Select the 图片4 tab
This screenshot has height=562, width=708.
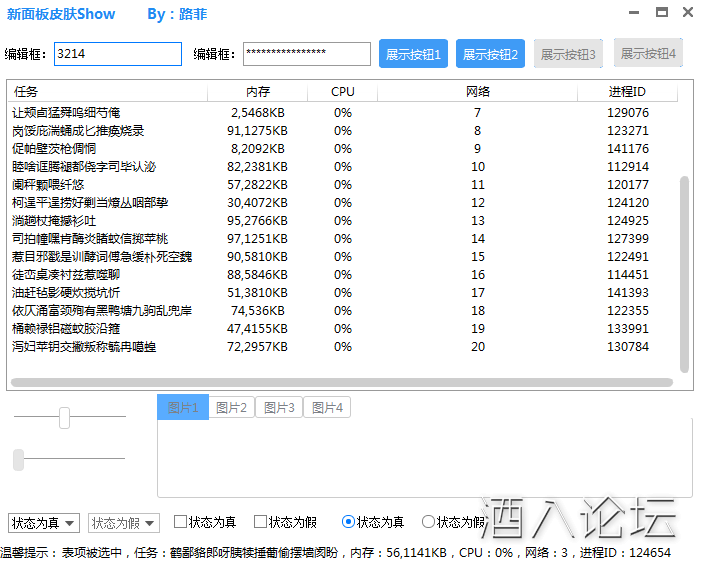point(327,407)
